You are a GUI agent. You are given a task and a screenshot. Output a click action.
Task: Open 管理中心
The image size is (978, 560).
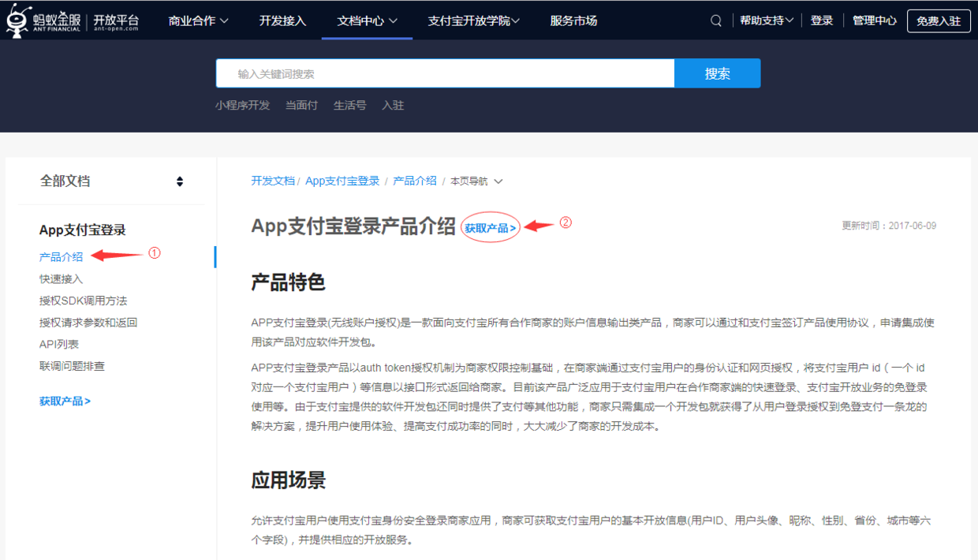tap(874, 21)
